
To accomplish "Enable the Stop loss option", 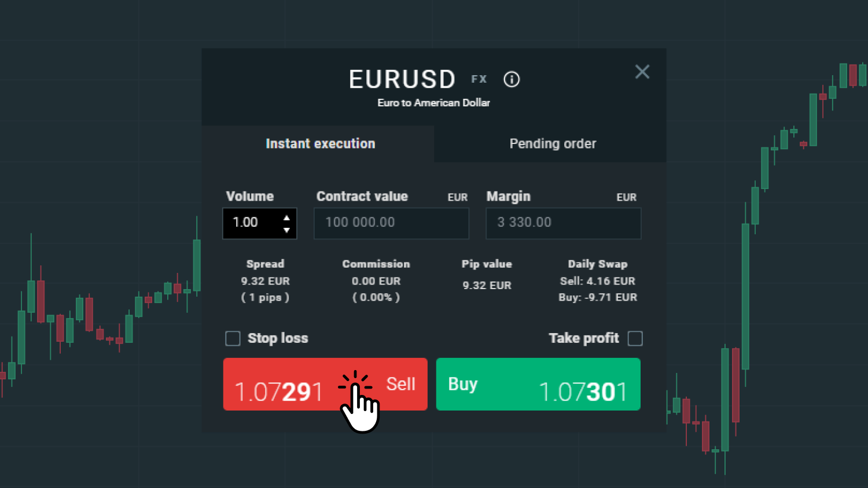I will tap(233, 338).
